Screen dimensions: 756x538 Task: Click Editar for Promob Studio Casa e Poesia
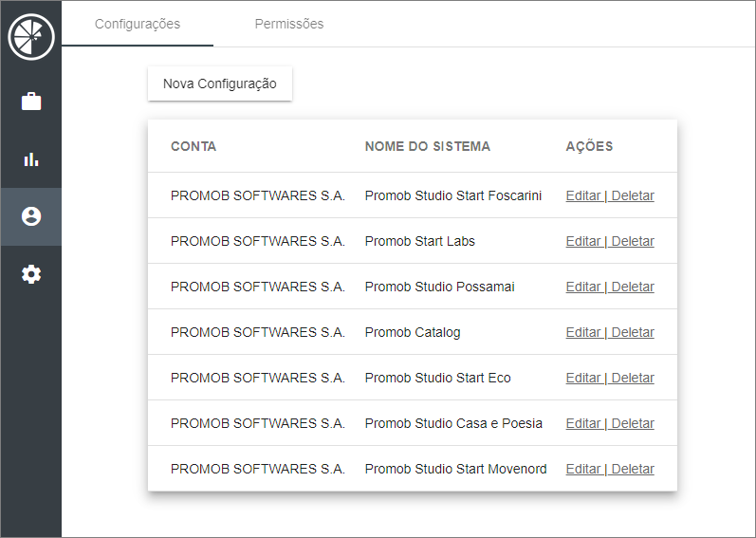(583, 423)
